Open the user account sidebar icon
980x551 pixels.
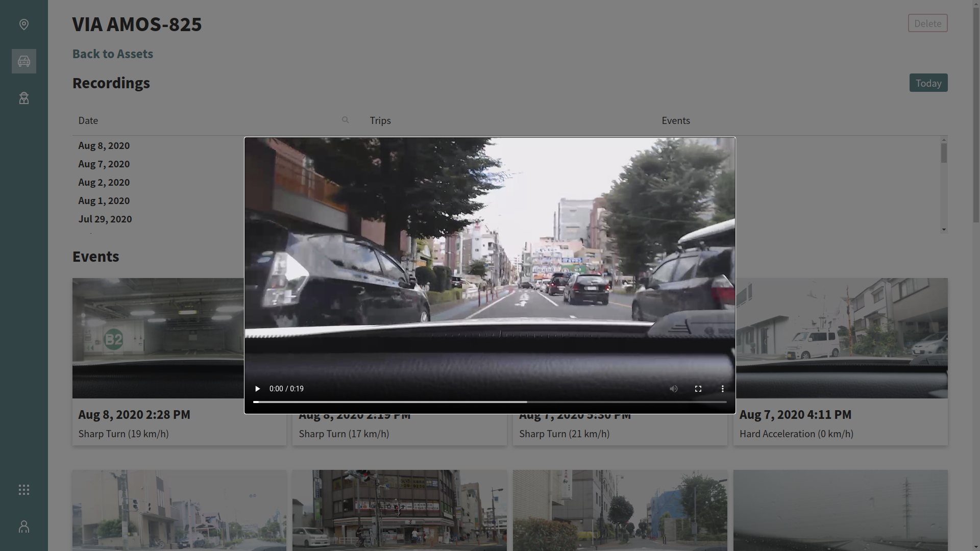pos(24,527)
